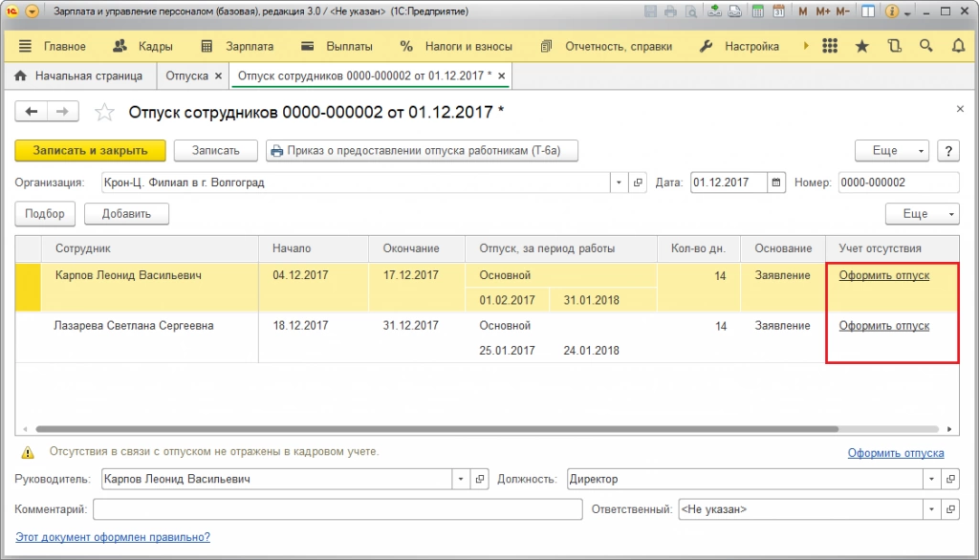The width and height of the screenshot is (979, 560).
Task: Click the Подбор button
Action: (45, 213)
